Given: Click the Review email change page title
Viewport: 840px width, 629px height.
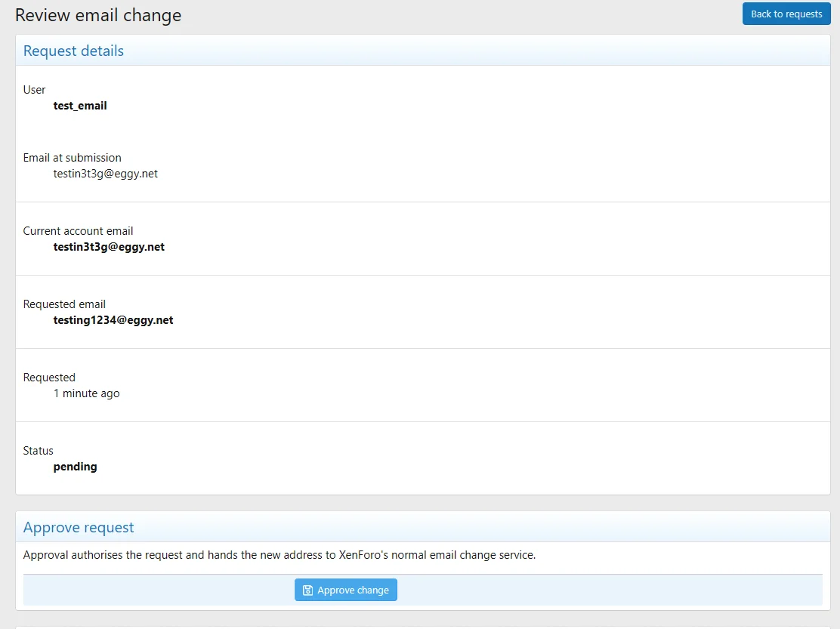Looking at the screenshot, I should coord(98,15).
